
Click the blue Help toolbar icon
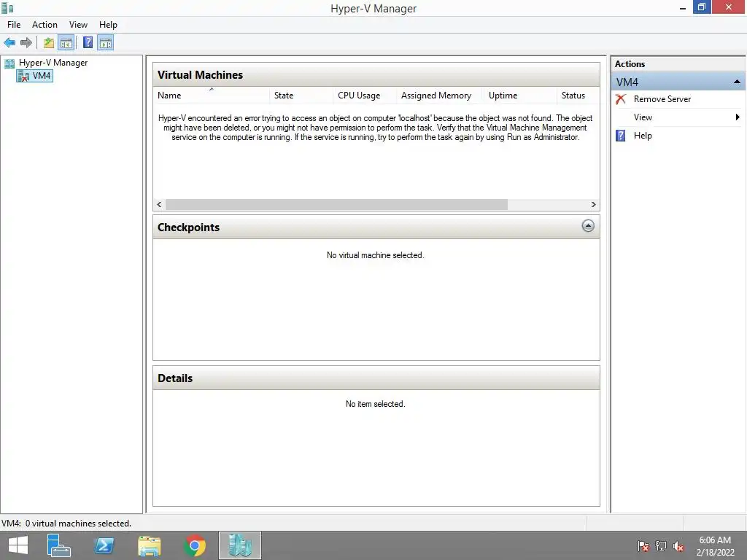pos(88,42)
